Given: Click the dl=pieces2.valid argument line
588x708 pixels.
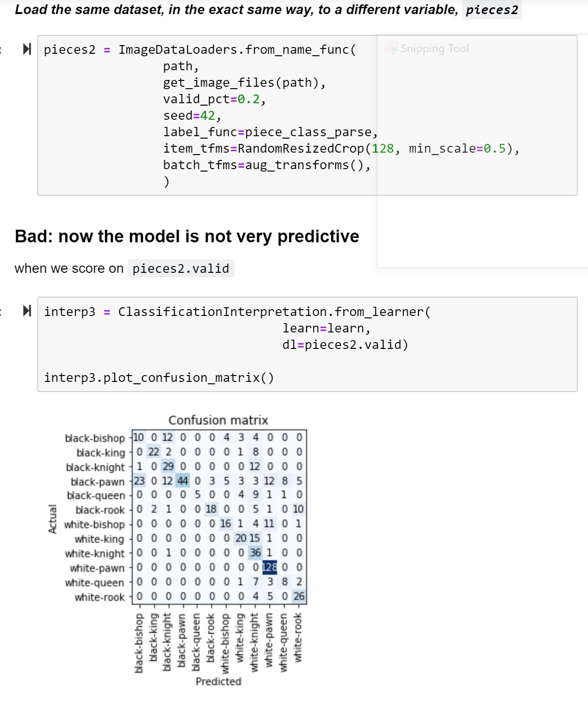Looking at the screenshot, I should (x=345, y=345).
